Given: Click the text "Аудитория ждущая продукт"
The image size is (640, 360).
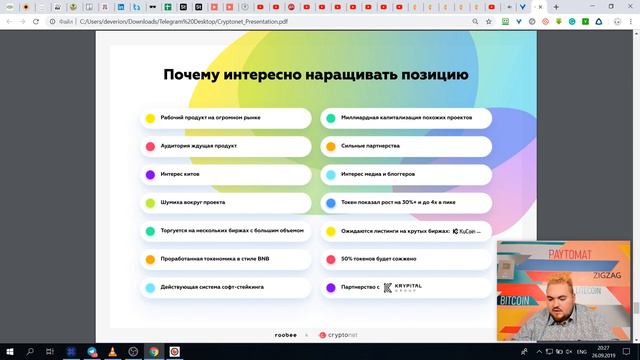Looking at the screenshot, I should (x=198, y=146).
